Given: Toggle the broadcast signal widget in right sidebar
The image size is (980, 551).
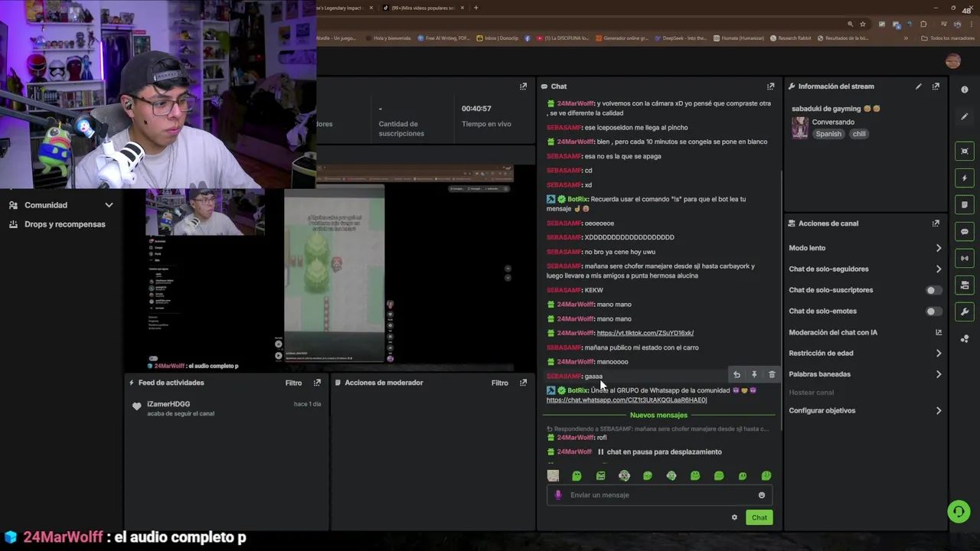Looking at the screenshot, I should (x=965, y=259).
